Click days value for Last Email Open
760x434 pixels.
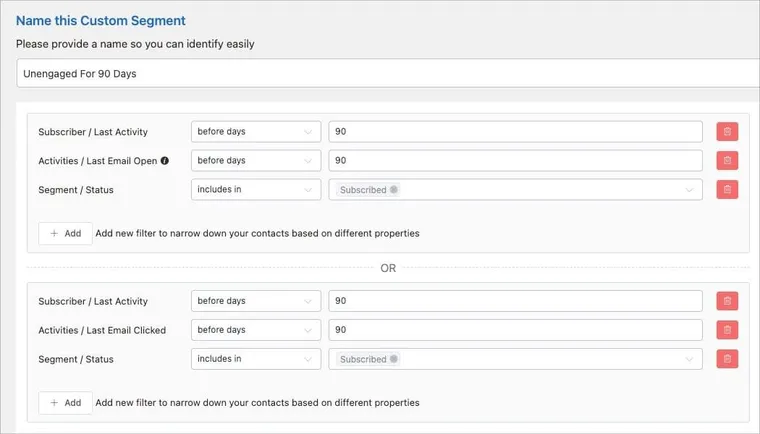pyautogui.click(x=515, y=161)
